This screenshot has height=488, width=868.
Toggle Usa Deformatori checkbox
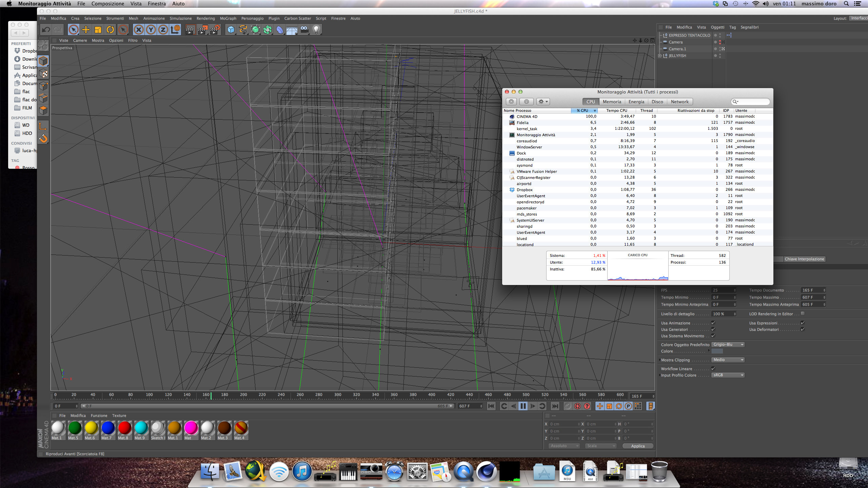tap(803, 329)
